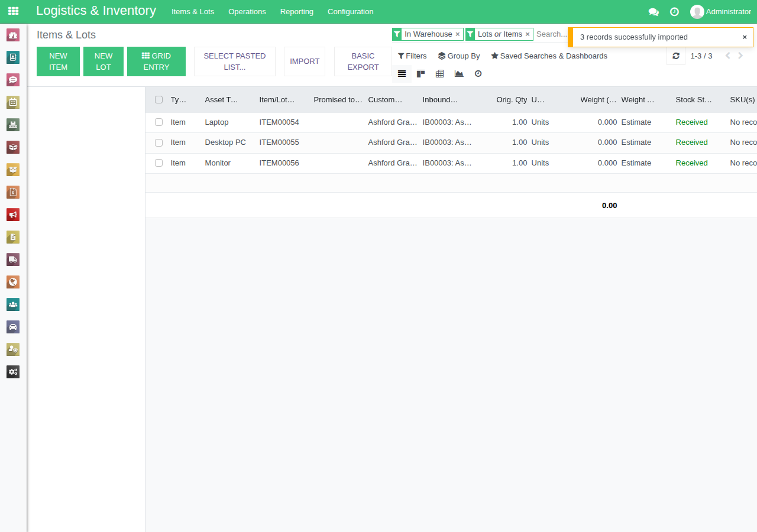Remove the Lots or Items filter

[528, 34]
